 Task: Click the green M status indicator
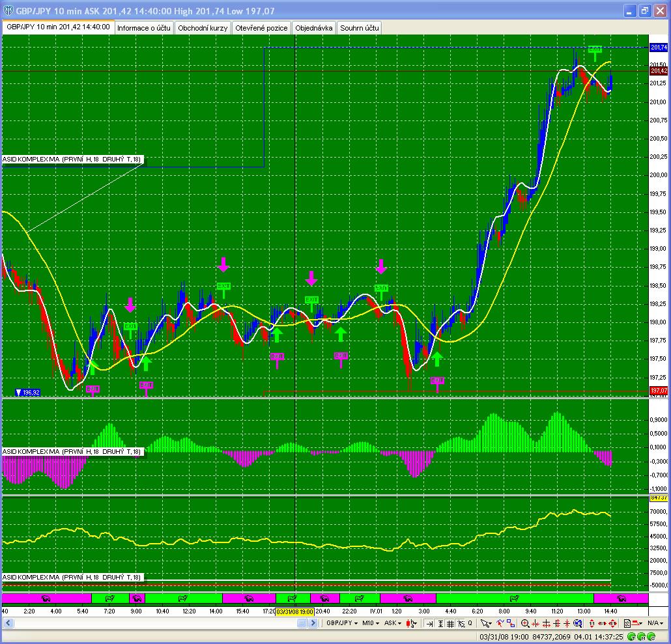click(x=641, y=637)
